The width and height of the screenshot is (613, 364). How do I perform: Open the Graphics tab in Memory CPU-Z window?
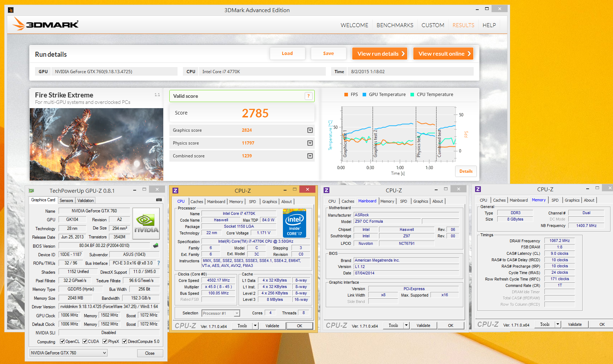click(x=572, y=200)
